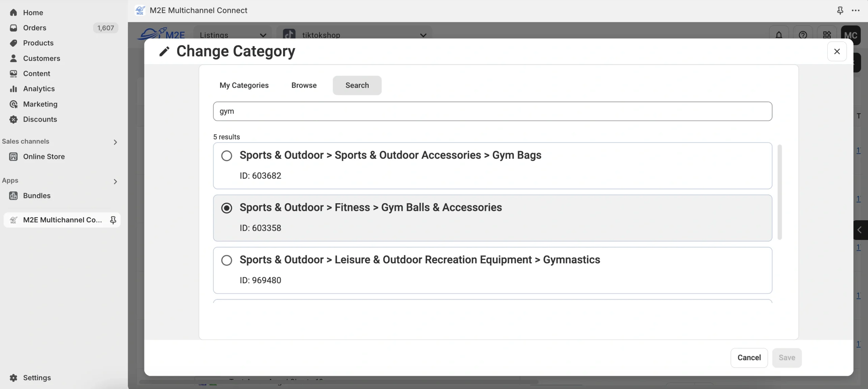Open Home from the sidebar icon
Image resolution: width=868 pixels, height=389 pixels.
coord(14,13)
